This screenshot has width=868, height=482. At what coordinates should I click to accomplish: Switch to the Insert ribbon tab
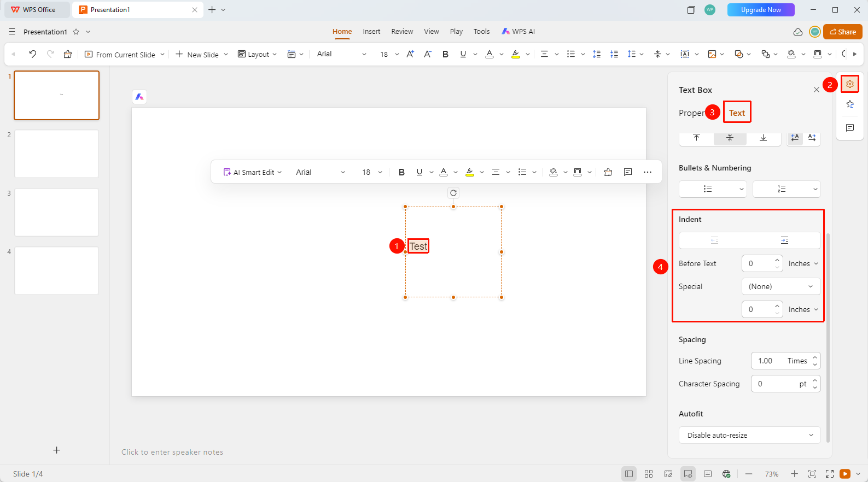point(371,32)
